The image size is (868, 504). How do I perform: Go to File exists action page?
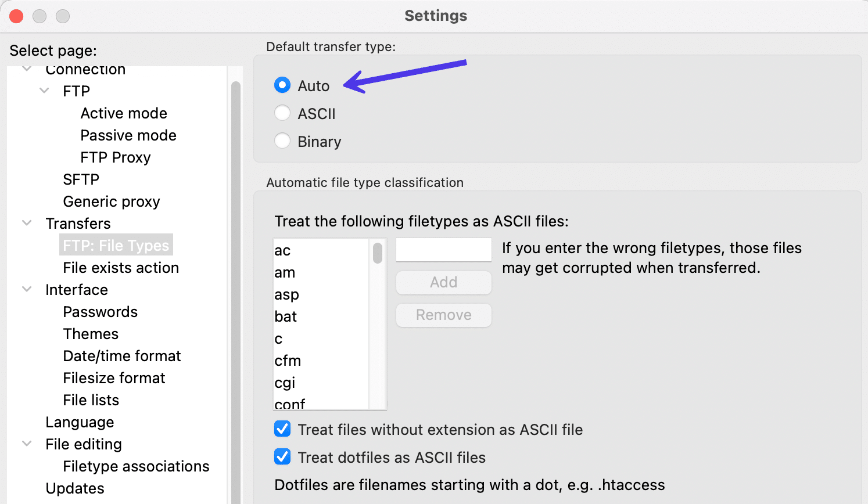tap(121, 268)
